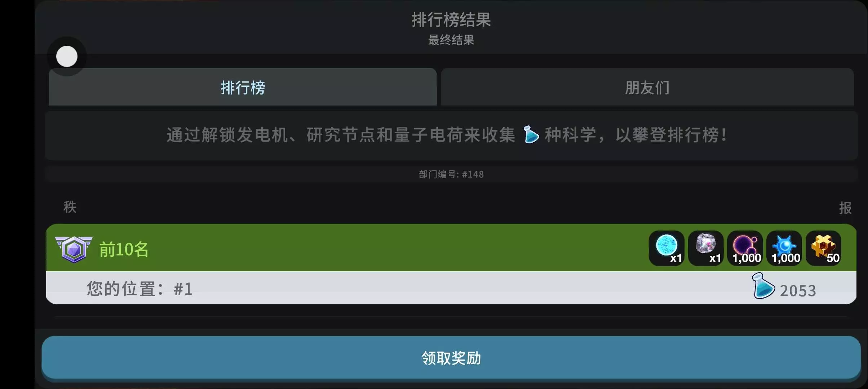Click the 秩 rank column header
Viewport: 868px width, 389px height.
(x=70, y=207)
